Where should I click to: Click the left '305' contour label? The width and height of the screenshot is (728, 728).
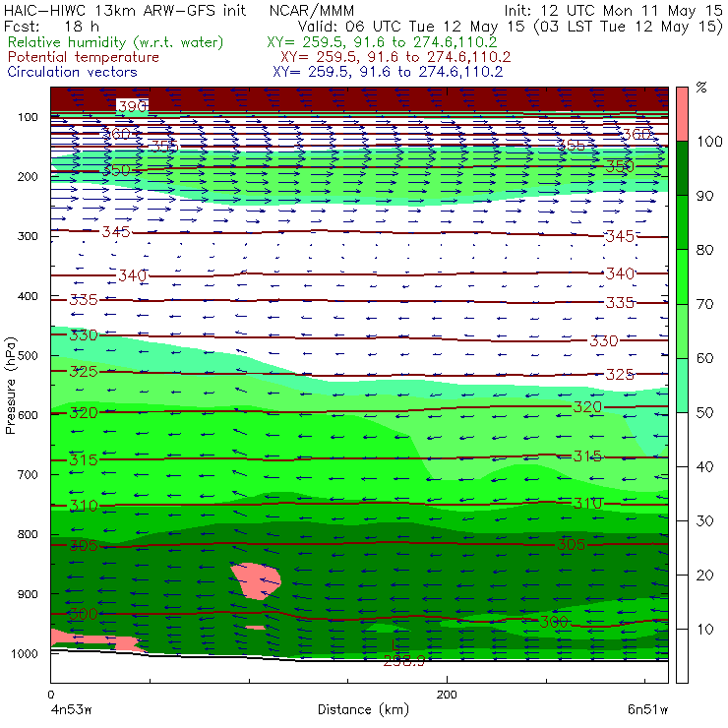[84, 545]
